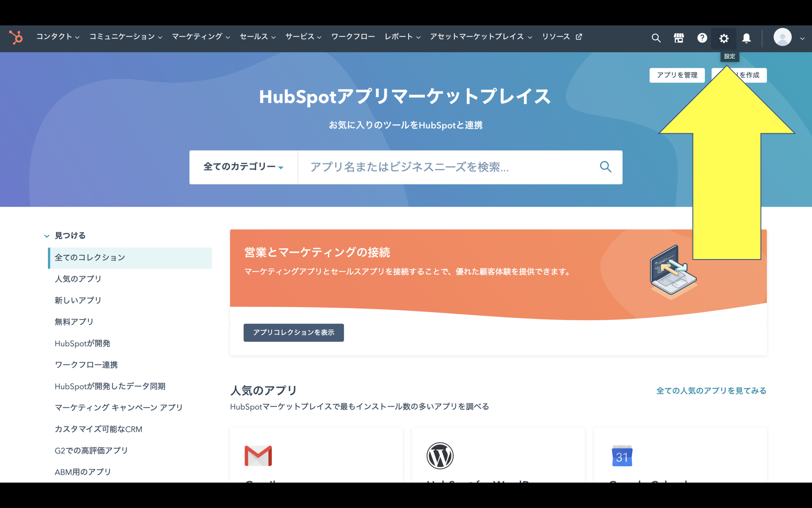The width and height of the screenshot is (812, 508).
Task: Select 新しいアプリ in the sidebar
Action: tap(78, 300)
